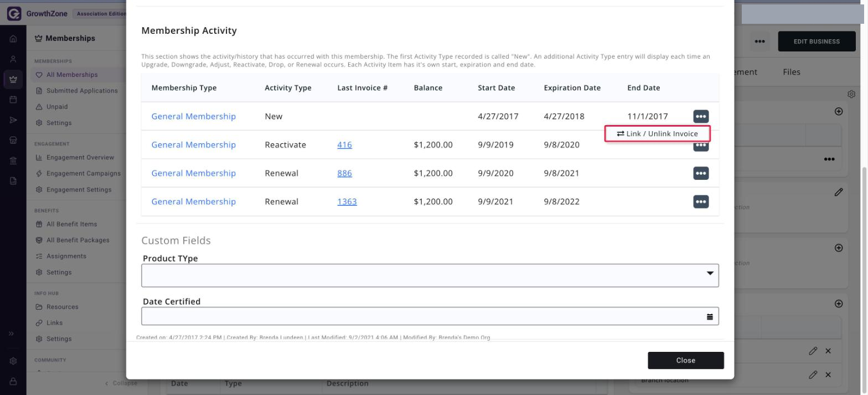Click the Start Date 9/9/2019 cell
Viewport: 868px width, 395px height.
(495, 145)
